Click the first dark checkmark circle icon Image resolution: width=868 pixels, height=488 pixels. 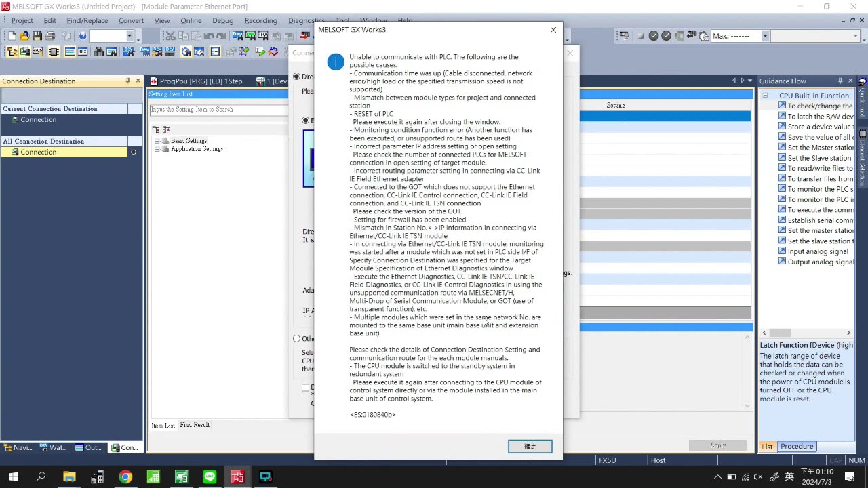click(x=654, y=36)
